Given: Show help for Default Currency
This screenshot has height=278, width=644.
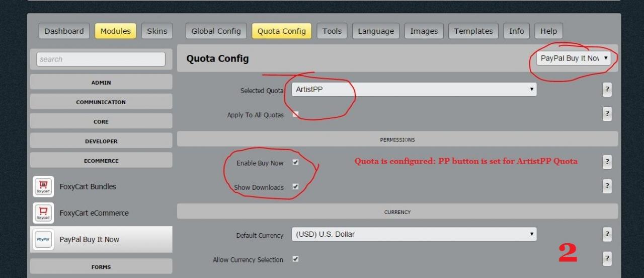Looking at the screenshot, I should pos(607,234).
